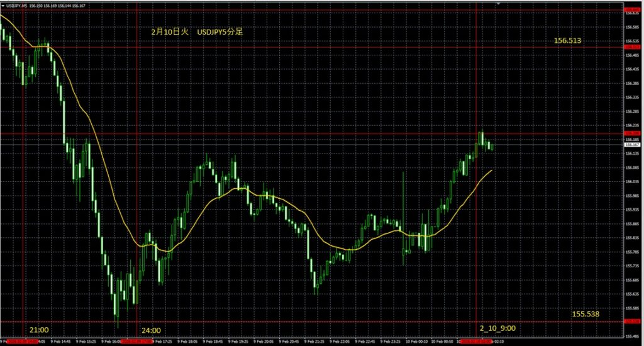Screen dimensions: 644x346
Task: Click the red price tag near 156.513 on scale
Action: point(631,47)
